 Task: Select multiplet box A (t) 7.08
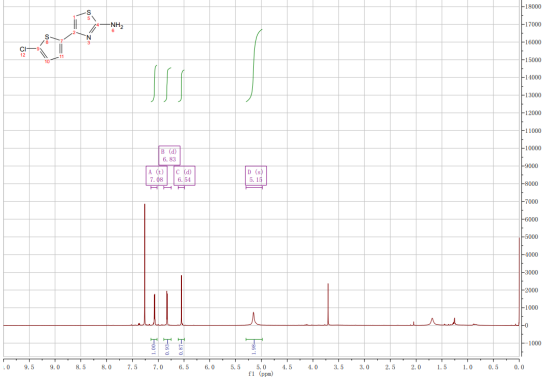[x=157, y=176]
